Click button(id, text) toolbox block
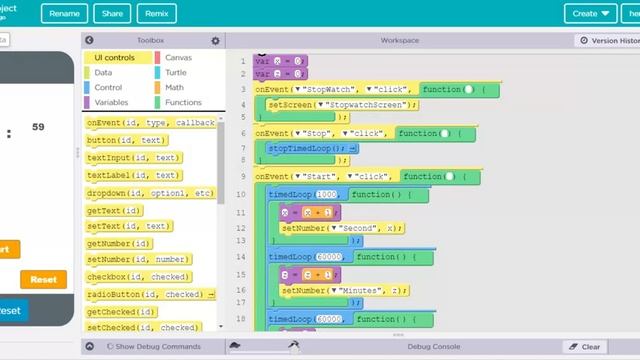640x360 pixels. pyautogui.click(x=127, y=140)
